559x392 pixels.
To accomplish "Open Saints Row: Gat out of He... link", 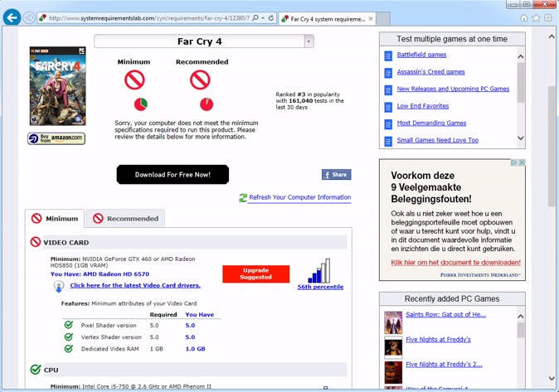I will pyautogui.click(x=445, y=315).
